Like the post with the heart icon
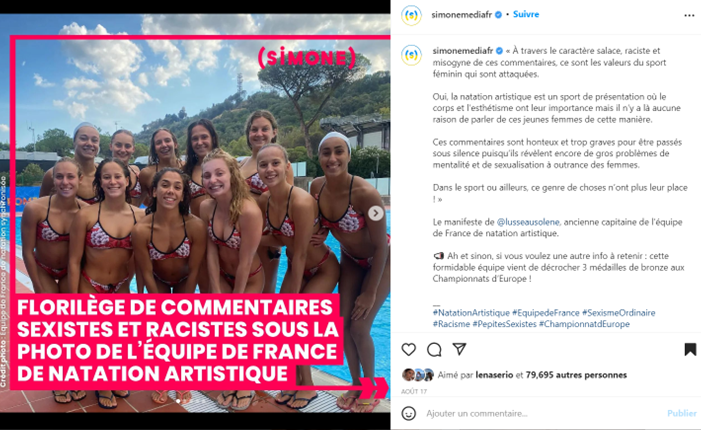701x430 pixels. pos(409,349)
